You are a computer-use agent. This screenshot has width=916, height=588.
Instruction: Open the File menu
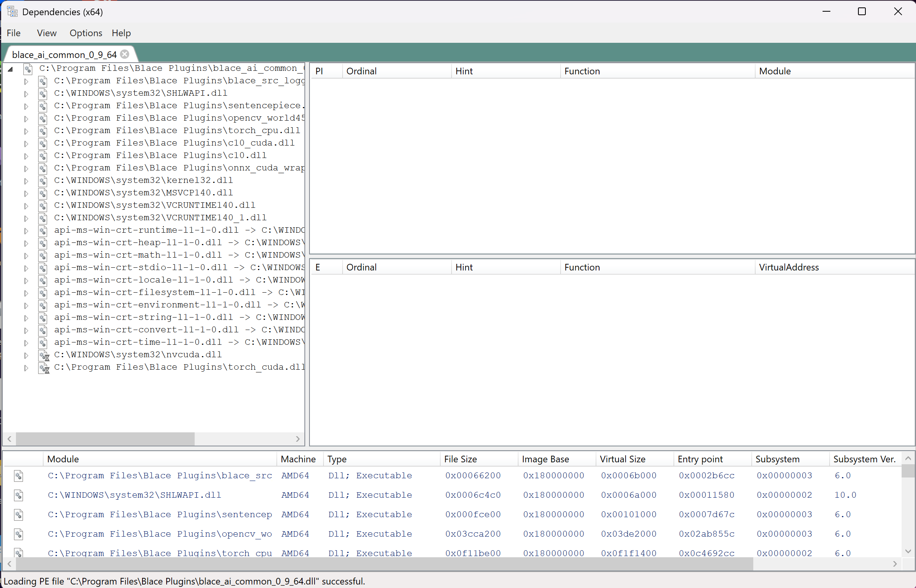tap(14, 33)
